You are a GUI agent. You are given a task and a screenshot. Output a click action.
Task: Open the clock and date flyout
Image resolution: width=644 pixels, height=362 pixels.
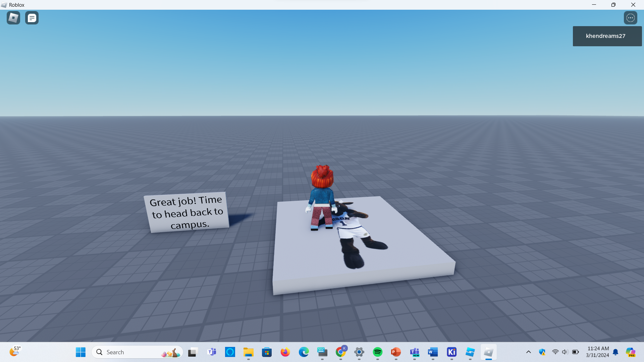coord(598,352)
